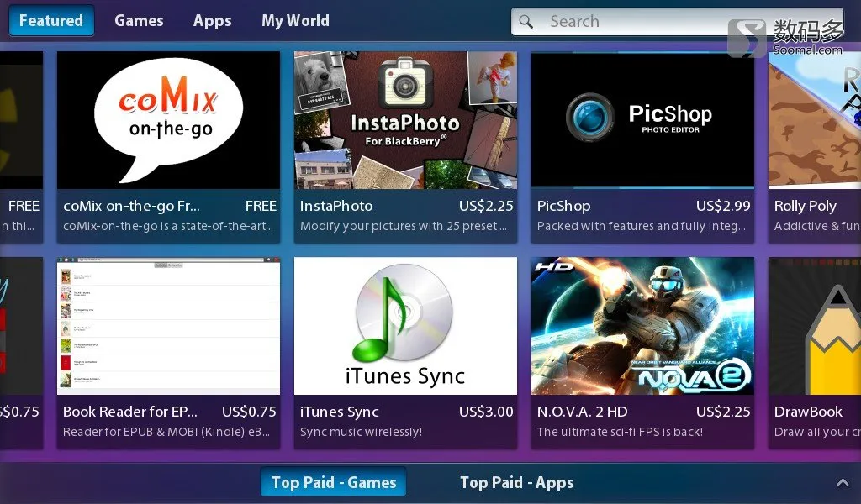This screenshot has height=504, width=861.
Task: Open the Rolly Poly game artwork
Action: [x=815, y=120]
